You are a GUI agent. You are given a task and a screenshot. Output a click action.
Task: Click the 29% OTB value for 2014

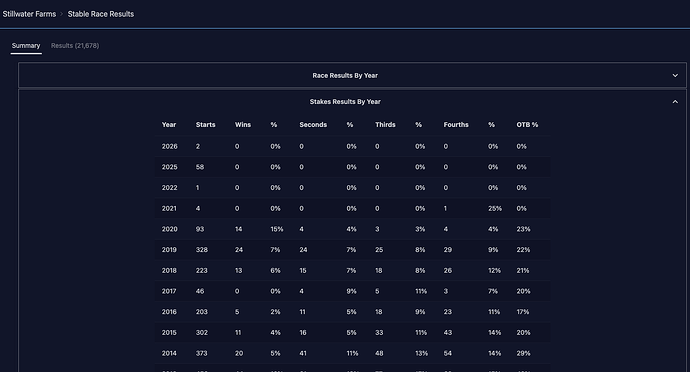[x=523, y=354]
